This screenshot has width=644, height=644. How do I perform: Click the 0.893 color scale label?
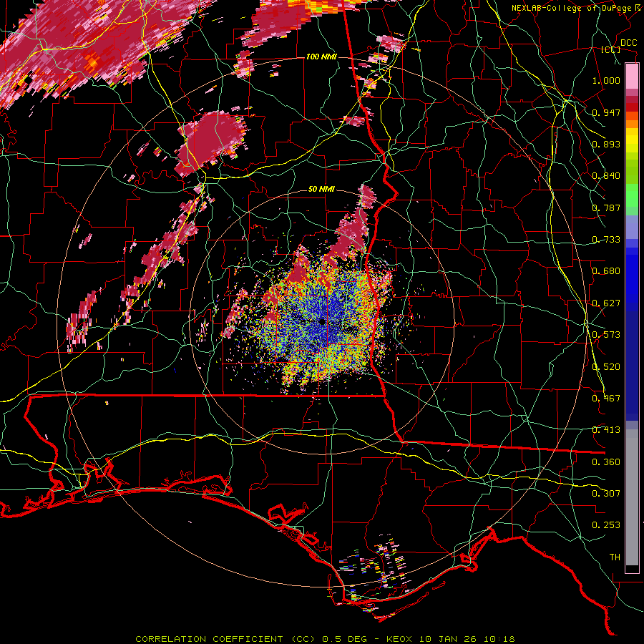point(606,144)
